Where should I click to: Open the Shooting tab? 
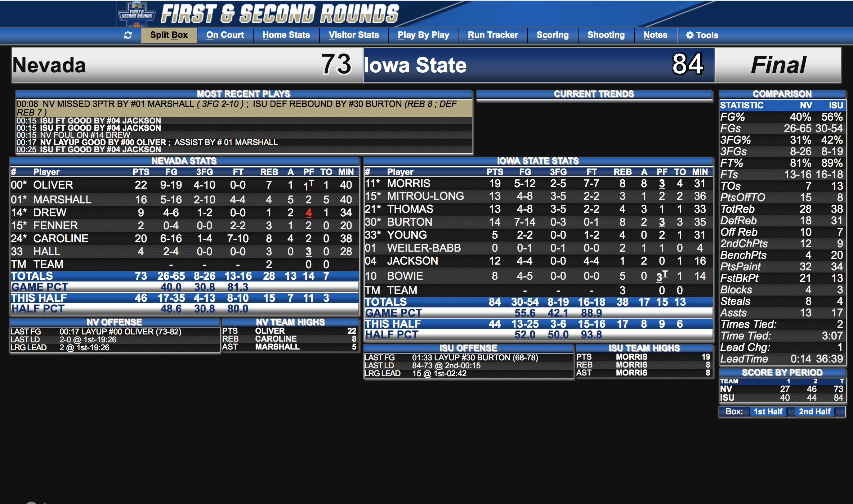click(606, 35)
